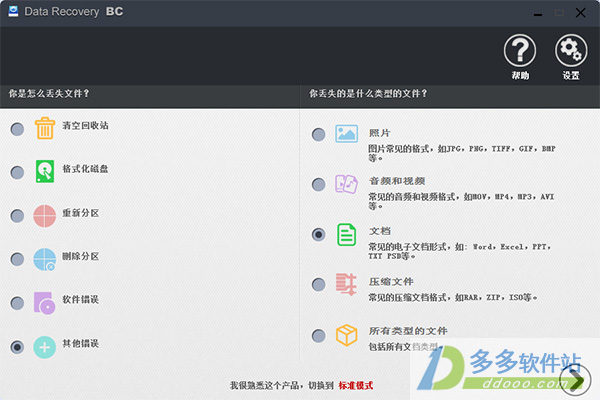Select the 照片 radio button
Screen dimensions: 600x400
(x=318, y=134)
